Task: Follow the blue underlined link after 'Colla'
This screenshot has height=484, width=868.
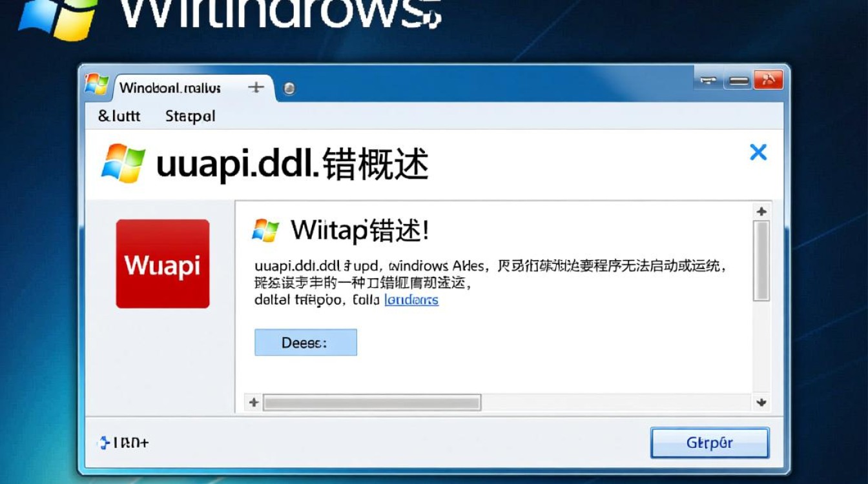Action: tap(411, 300)
